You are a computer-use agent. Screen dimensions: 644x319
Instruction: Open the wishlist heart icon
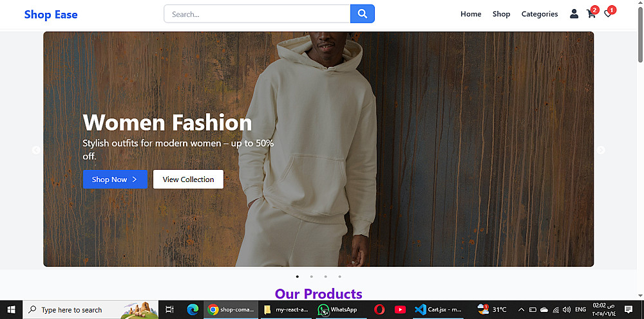coord(607,14)
